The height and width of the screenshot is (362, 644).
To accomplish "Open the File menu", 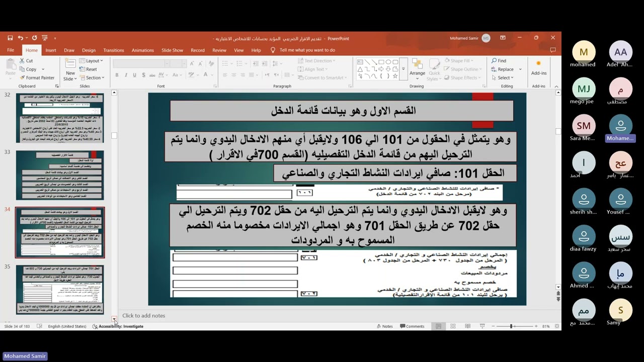I will 11,50.
